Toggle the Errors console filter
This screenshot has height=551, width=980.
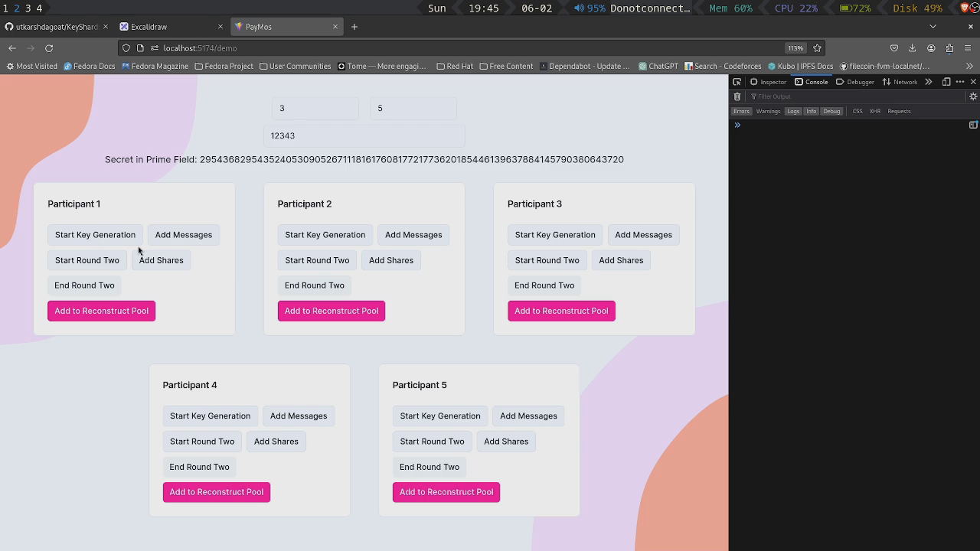click(x=741, y=111)
